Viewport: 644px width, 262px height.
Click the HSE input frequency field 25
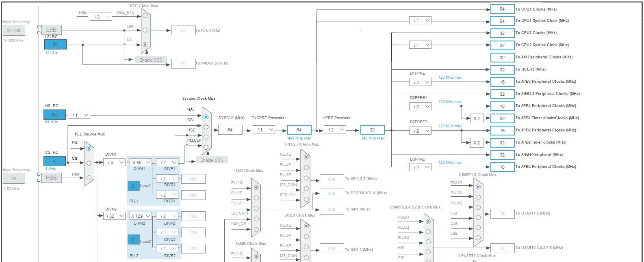[14, 178]
